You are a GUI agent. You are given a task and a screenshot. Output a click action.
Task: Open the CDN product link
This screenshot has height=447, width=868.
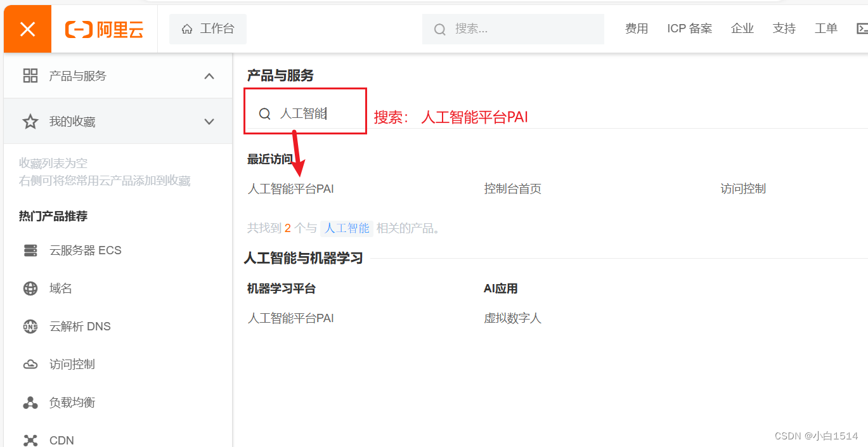point(62,440)
